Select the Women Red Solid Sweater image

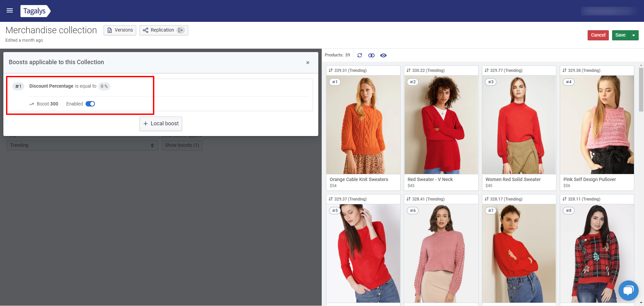(x=519, y=125)
